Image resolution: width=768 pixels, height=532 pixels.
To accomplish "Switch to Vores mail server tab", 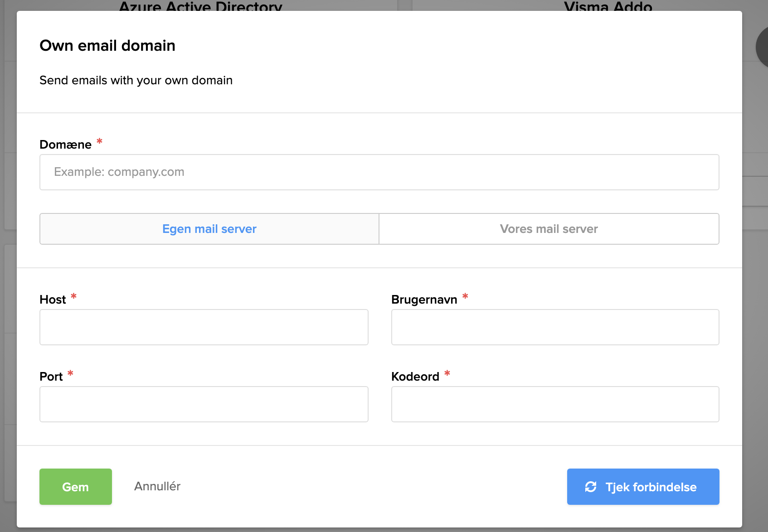I will 549,229.
